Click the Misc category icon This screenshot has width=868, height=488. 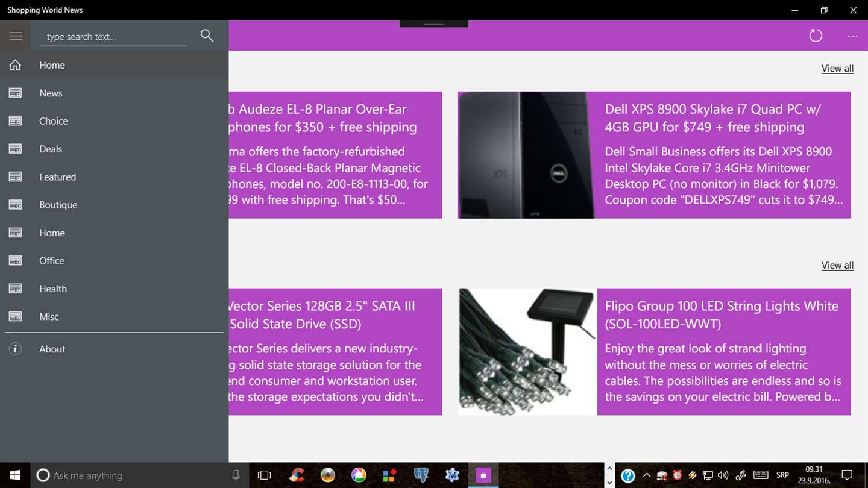(x=15, y=317)
